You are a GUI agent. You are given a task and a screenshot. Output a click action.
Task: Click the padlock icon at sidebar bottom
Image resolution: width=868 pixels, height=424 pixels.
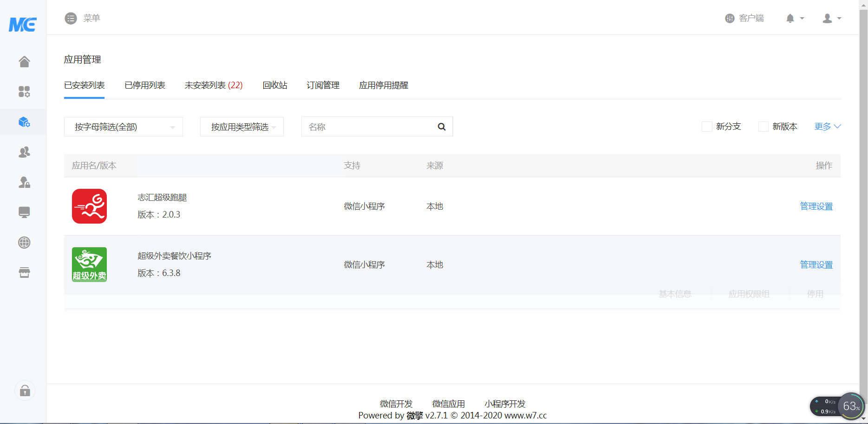point(24,390)
